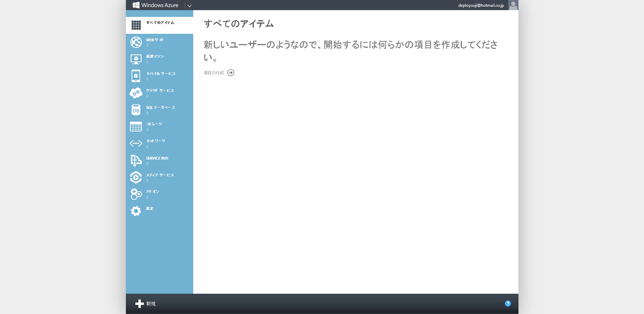This screenshot has height=314, width=644.
Task: Expand the Windows Azure dropdown chevron
Action: [190, 5]
